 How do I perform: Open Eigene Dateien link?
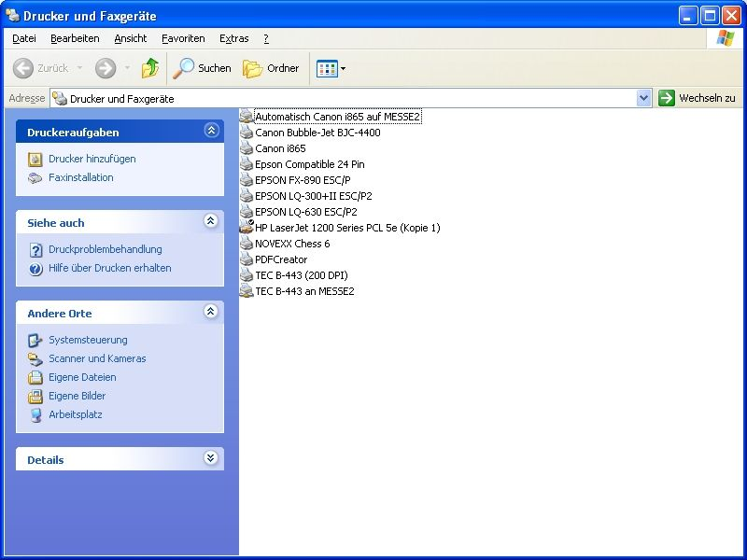coord(82,377)
